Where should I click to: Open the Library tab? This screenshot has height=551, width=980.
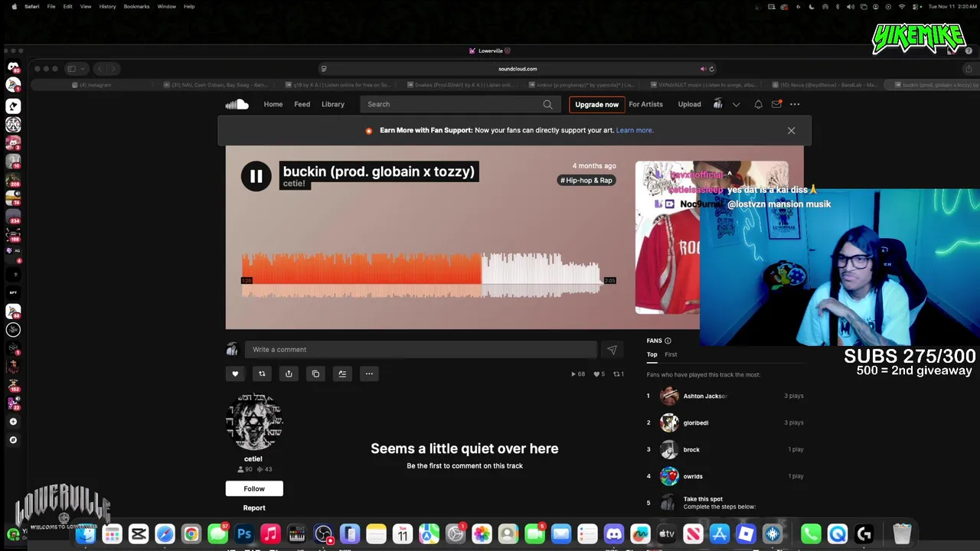pyautogui.click(x=333, y=104)
